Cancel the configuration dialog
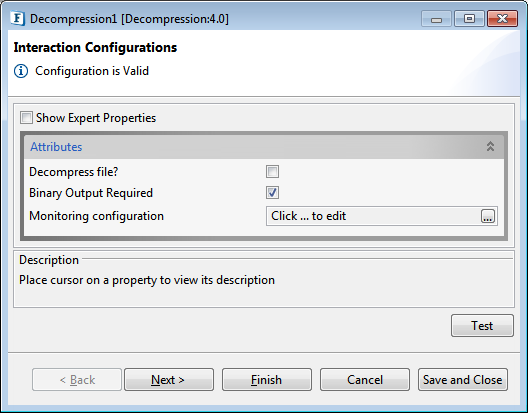The height and width of the screenshot is (413, 528). pos(365,380)
